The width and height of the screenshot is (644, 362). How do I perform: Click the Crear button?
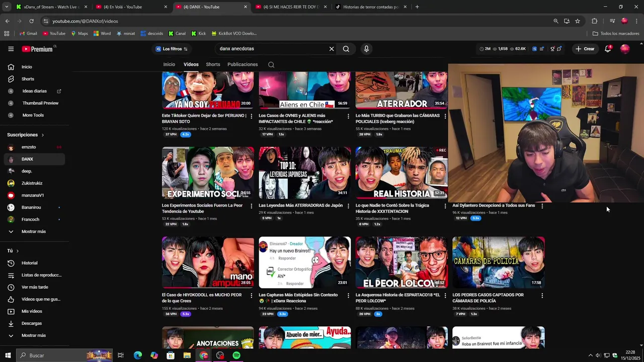point(585,49)
